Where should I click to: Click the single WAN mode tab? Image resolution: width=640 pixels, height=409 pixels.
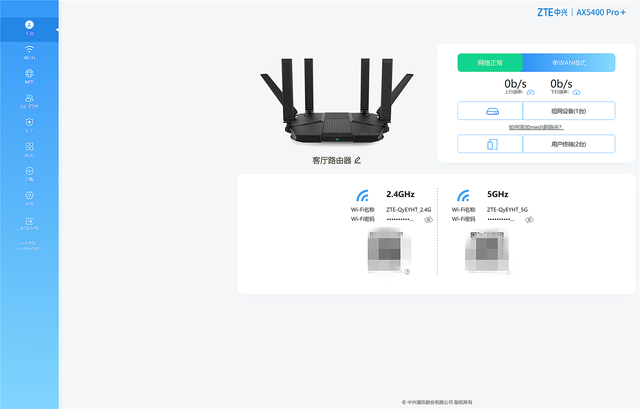click(569, 63)
